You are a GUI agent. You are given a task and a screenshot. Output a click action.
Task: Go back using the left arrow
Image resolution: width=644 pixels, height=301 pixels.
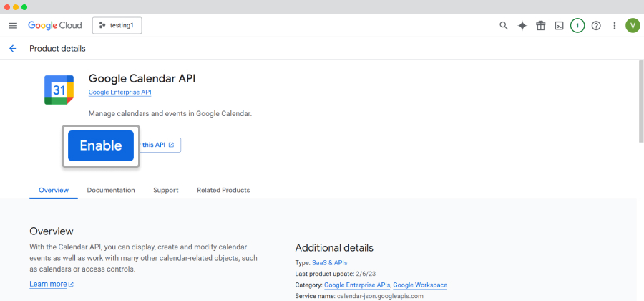13,49
